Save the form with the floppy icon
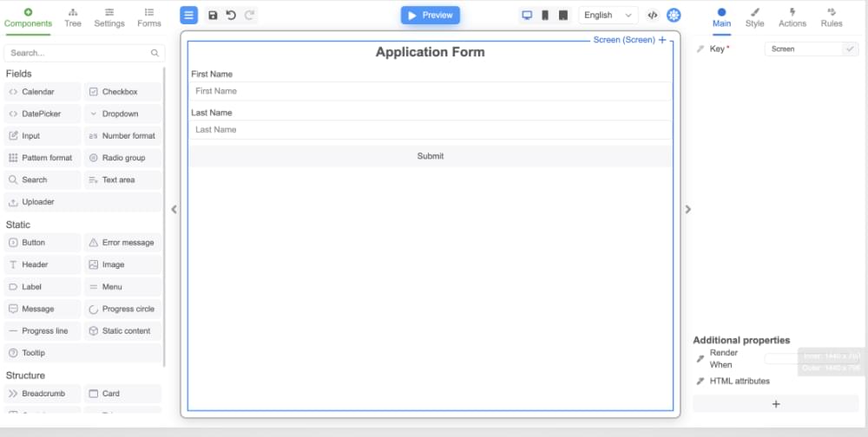This screenshot has width=868, height=437. coord(213,15)
